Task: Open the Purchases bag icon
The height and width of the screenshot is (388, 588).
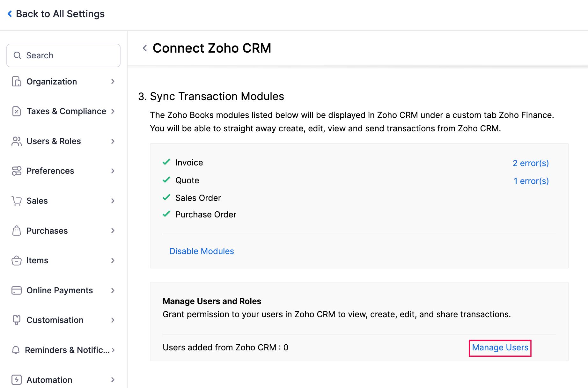Action: point(16,231)
